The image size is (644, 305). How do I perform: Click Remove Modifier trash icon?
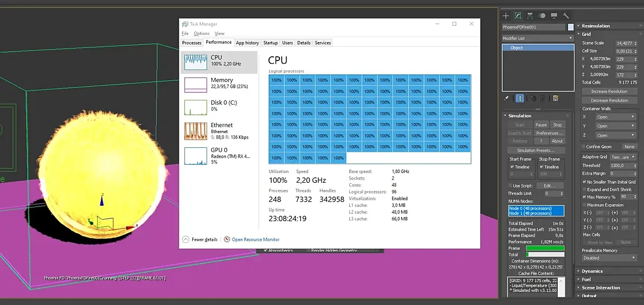(x=542, y=98)
